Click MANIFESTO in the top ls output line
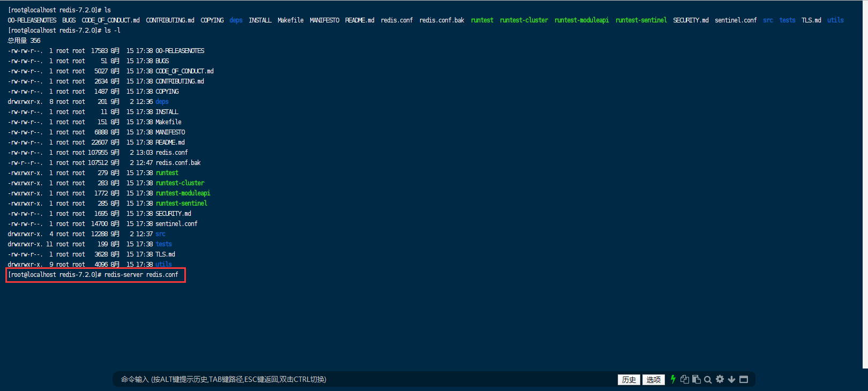Image resolution: width=868 pixels, height=391 pixels. 324,20
